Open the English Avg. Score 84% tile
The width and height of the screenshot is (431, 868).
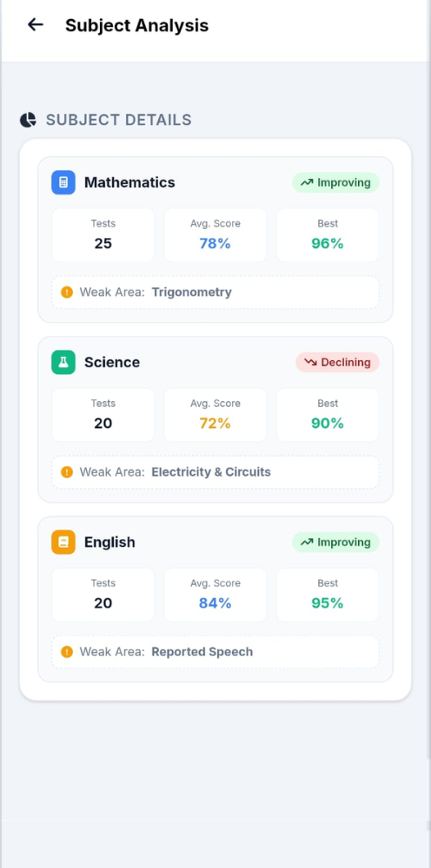click(215, 595)
